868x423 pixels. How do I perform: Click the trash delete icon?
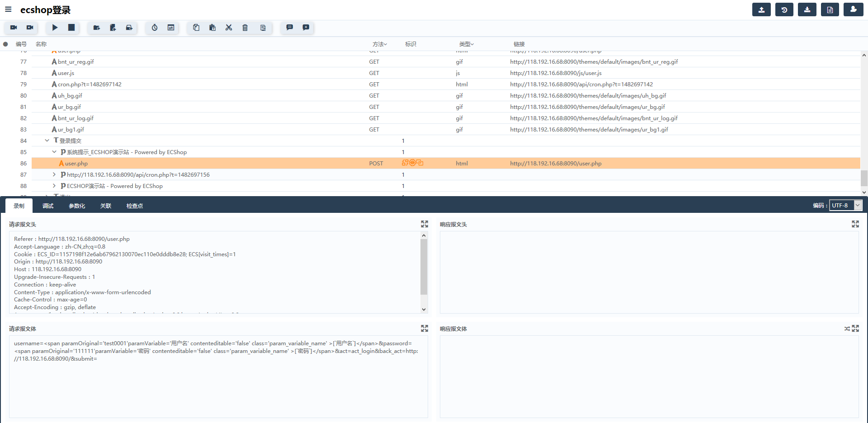245,28
